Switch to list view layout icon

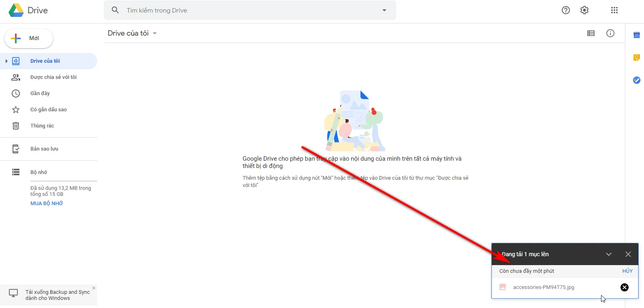(x=591, y=33)
